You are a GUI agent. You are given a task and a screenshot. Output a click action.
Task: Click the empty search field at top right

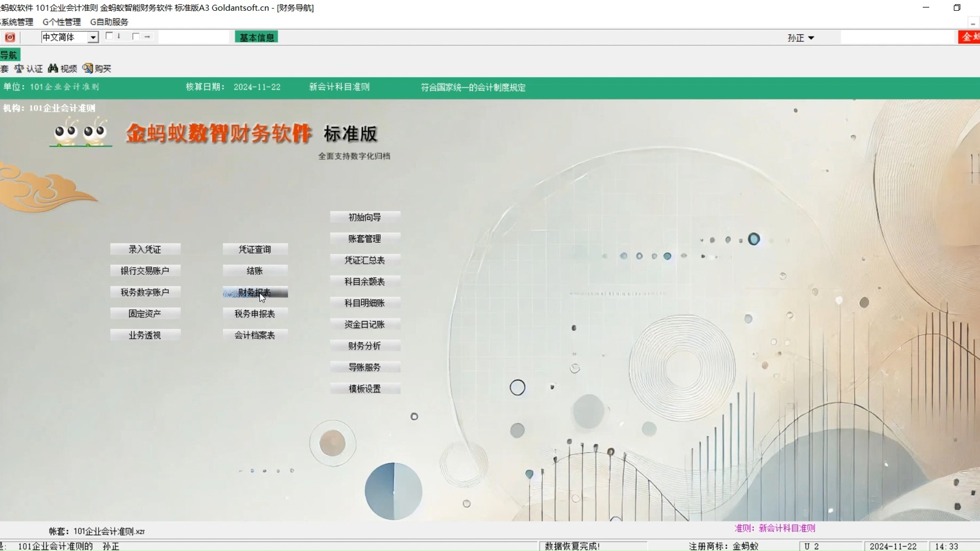coord(897,37)
